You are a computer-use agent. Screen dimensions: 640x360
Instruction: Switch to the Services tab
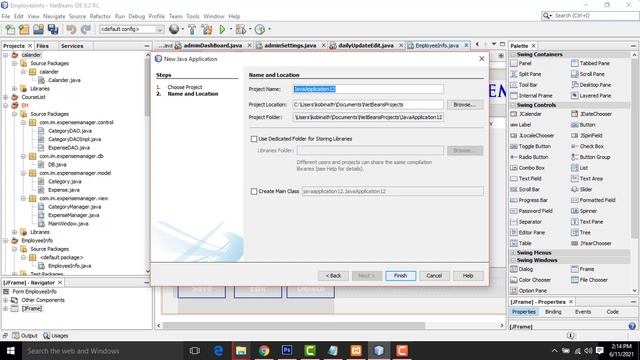pos(72,46)
